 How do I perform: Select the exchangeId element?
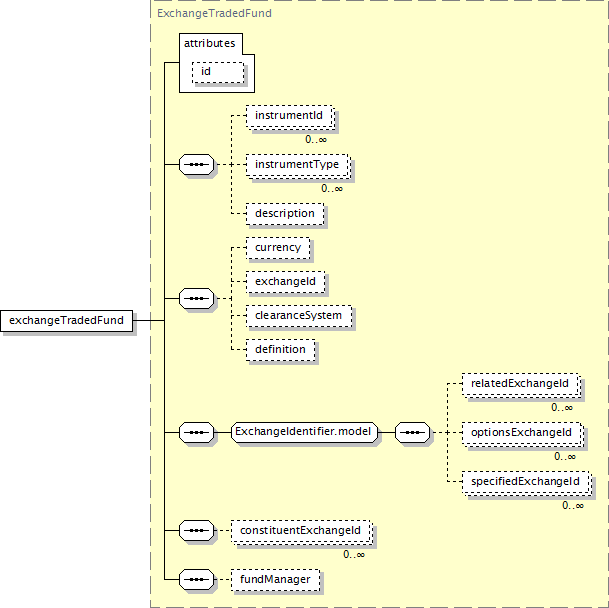[285, 282]
